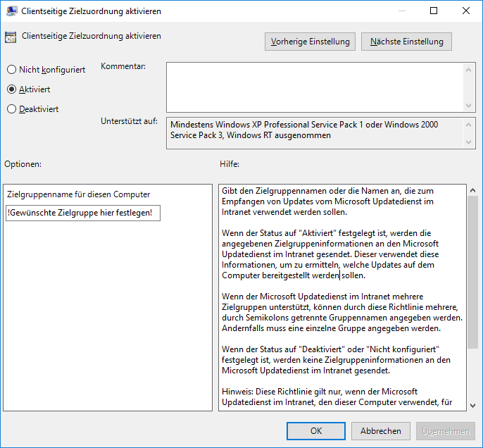Close the Clientseitige Zielzuordnung dialog

tap(466, 11)
